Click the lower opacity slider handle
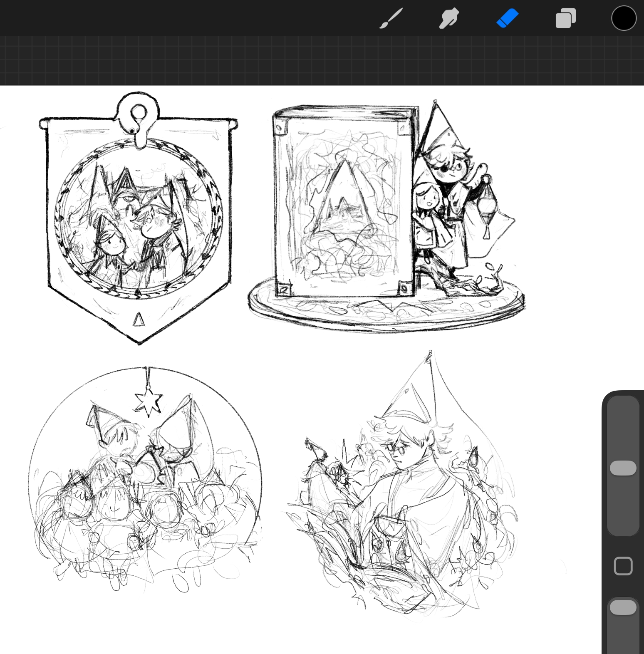The width and height of the screenshot is (644, 654). point(623,607)
